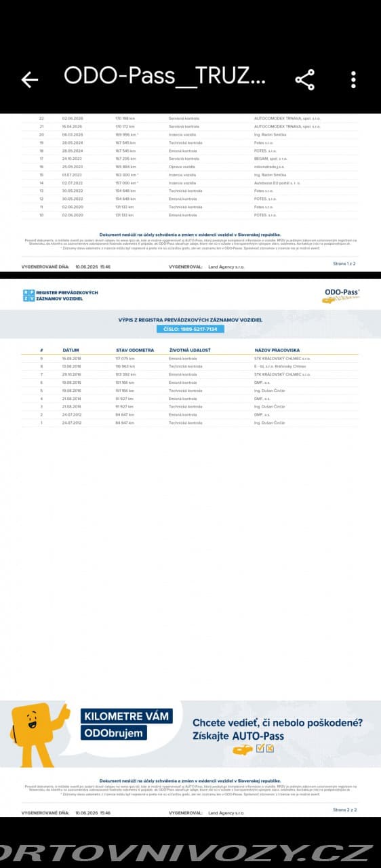Select 'E - GL s.r.o. Kráľovský Chlmec' workplace

[x=280, y=366]
